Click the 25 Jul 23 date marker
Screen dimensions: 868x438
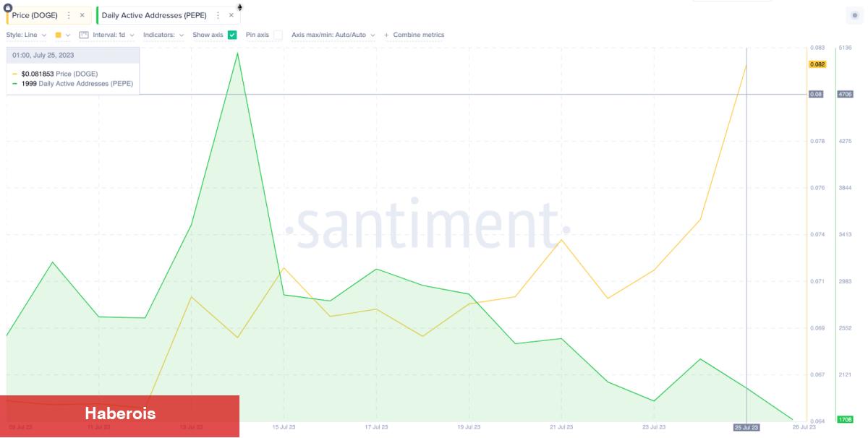tap(746, 427)
